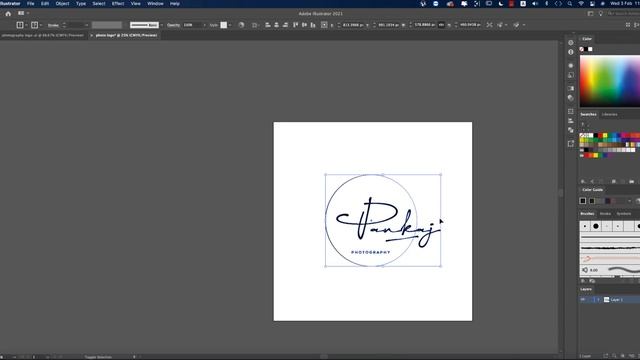Click the Home icon
The width and height of the screenshot is (640, 360).
coord(8,13)
